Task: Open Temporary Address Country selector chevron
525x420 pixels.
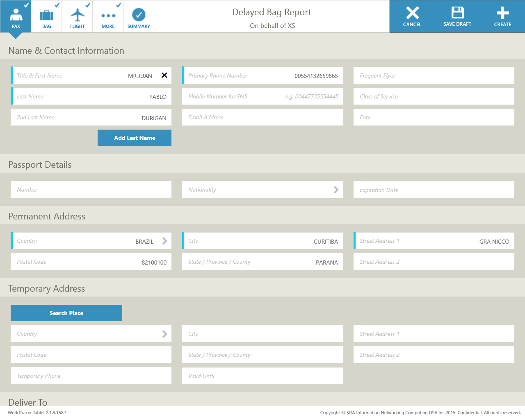Action: tap(164, 334)
